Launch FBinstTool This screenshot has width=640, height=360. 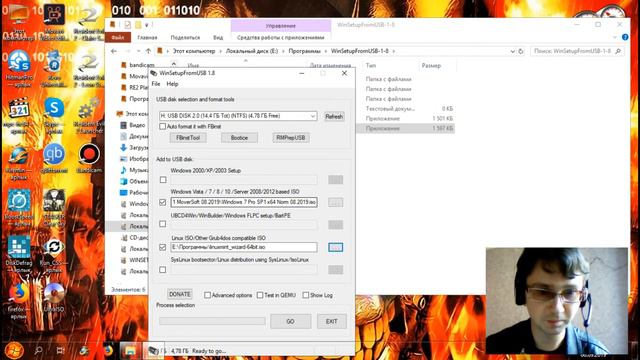click(188, 138)
